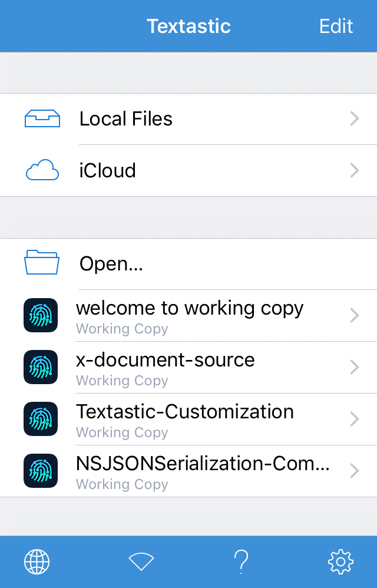The height and width of the screenshot is (588, 377).
Task: Expand chevron for NSJSONSerialization-Com… row
Action: pyautogui.click(x=354, y=471)
